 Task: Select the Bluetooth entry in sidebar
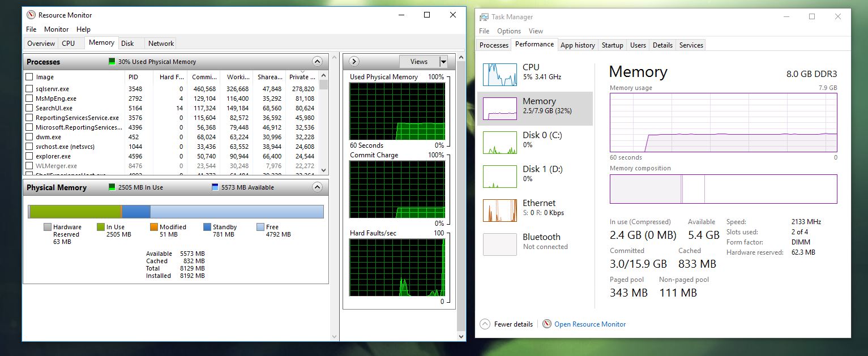coord(499,244)
